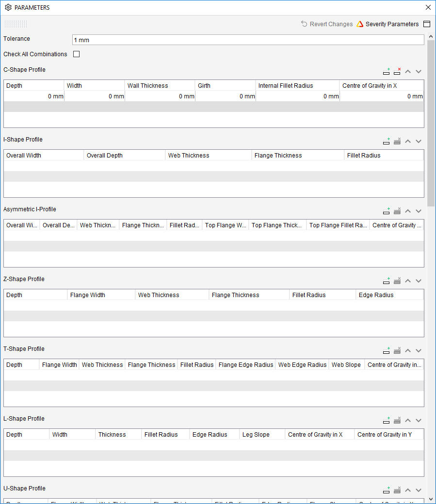
Task: Enable Check All Combinations checkbox
Action: coord(76,54)
